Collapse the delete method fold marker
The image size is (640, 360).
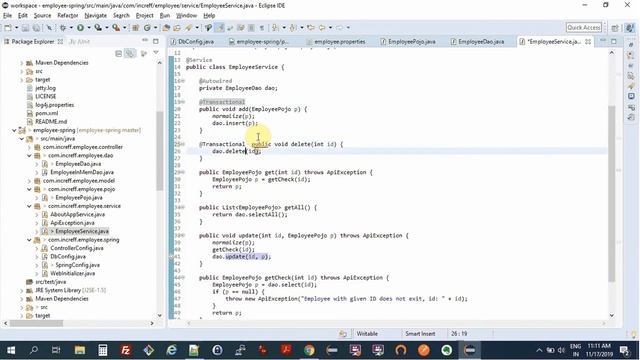183,144
